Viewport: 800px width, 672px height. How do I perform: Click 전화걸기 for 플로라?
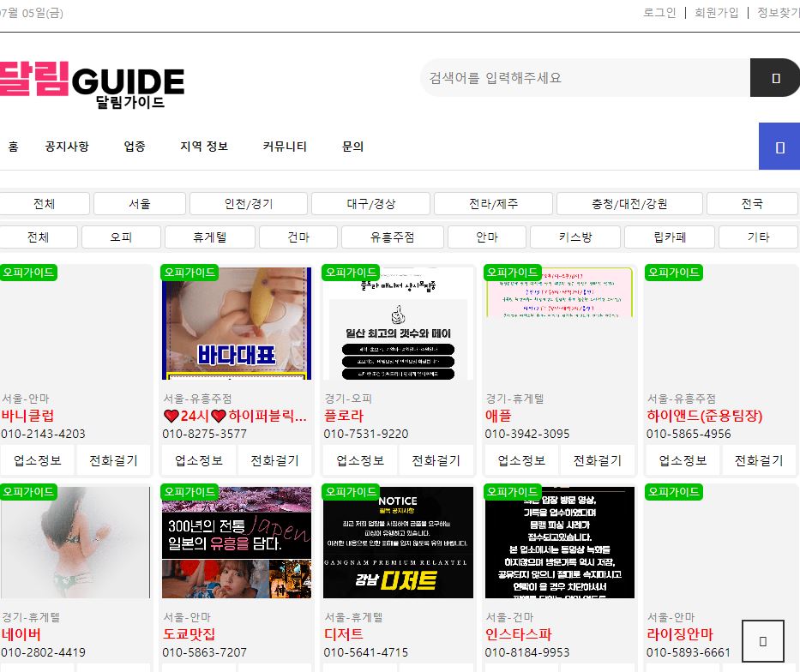(436, 460)
